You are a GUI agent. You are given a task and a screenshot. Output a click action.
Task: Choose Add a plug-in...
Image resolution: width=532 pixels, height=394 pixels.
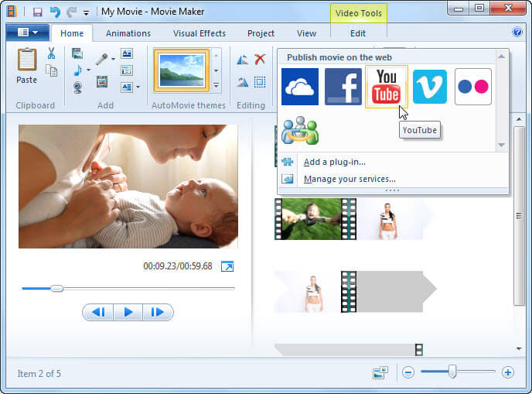click(x=335, y=162)
